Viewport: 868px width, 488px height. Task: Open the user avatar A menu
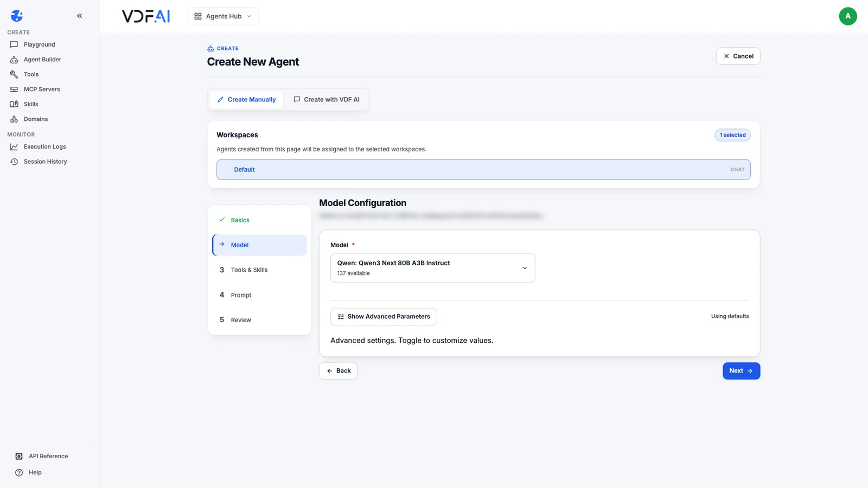click(x=848, y=16)
